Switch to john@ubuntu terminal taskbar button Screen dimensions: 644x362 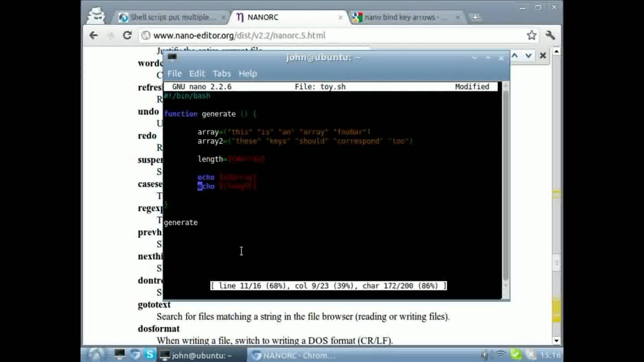click(x=201, y=355)
